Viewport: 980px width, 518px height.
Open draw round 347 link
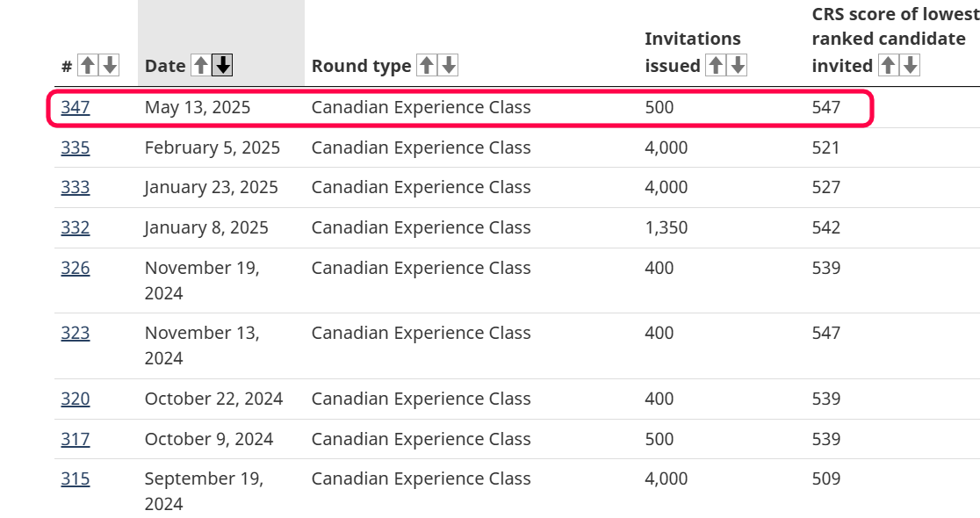tap(75, 107)
